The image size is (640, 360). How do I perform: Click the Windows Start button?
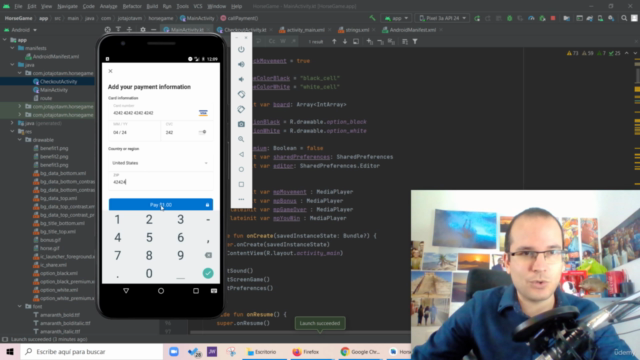tap(10, 351)
